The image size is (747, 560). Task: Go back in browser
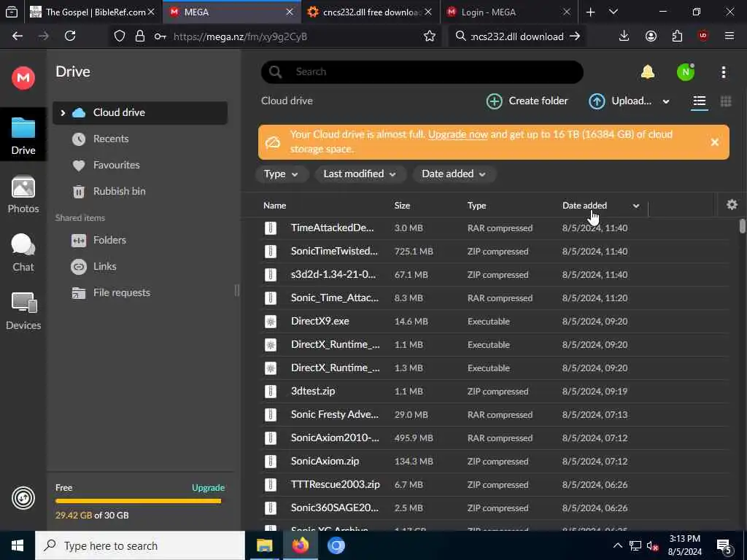click(x=18, y=36)
